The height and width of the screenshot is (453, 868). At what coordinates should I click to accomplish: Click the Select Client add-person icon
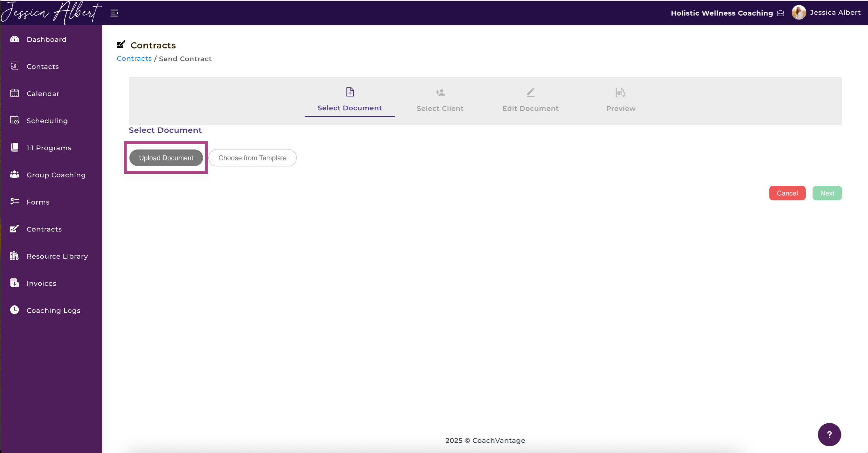tap(440, 93)
